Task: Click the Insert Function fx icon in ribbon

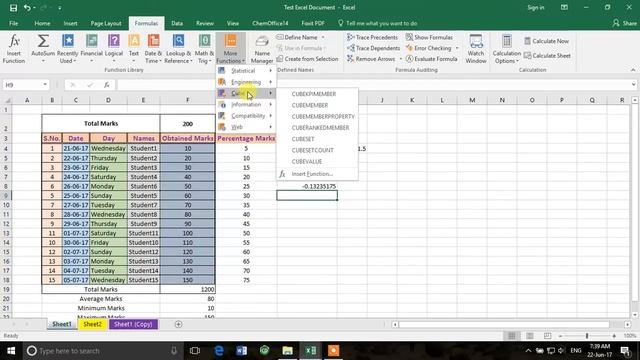Action: [x=14, y=49]
